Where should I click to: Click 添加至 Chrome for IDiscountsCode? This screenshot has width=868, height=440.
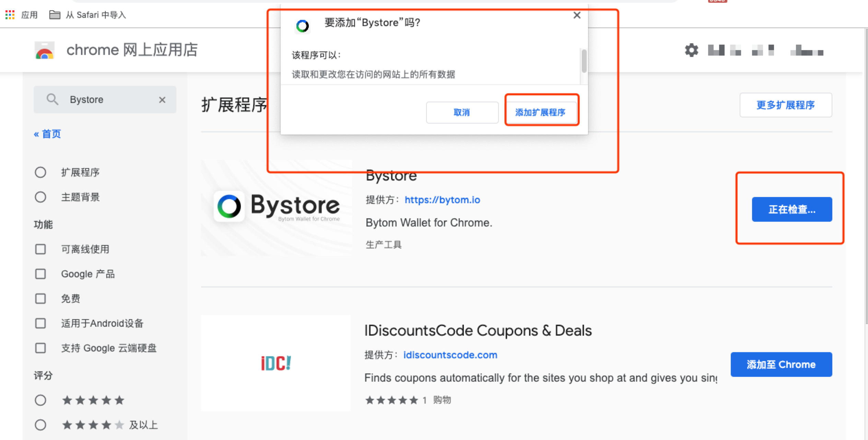[x=781, y=364]
